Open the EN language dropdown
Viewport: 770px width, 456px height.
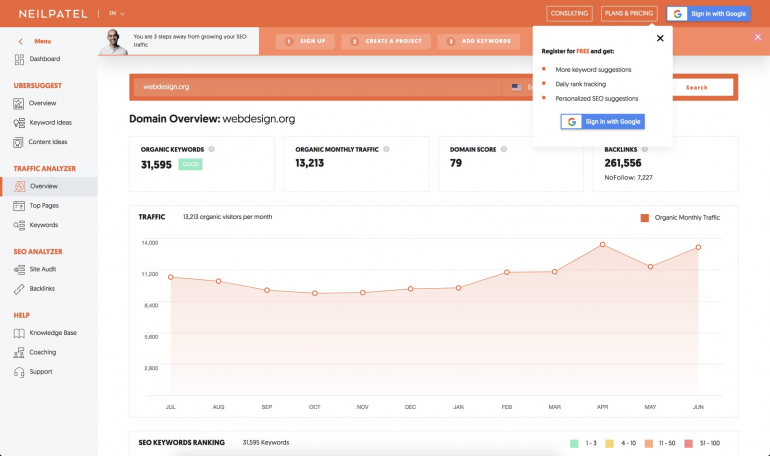pyautogui.click(x=117, y=14)
